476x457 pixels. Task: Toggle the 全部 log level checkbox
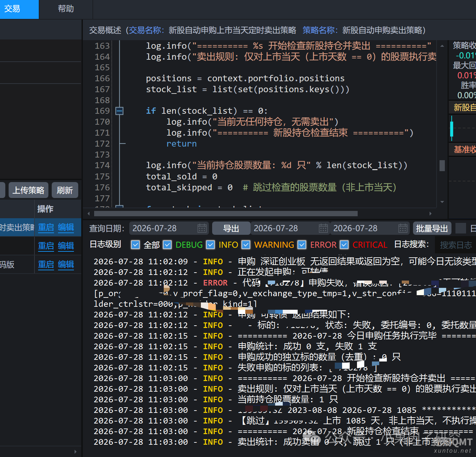[x=135, y=245]
